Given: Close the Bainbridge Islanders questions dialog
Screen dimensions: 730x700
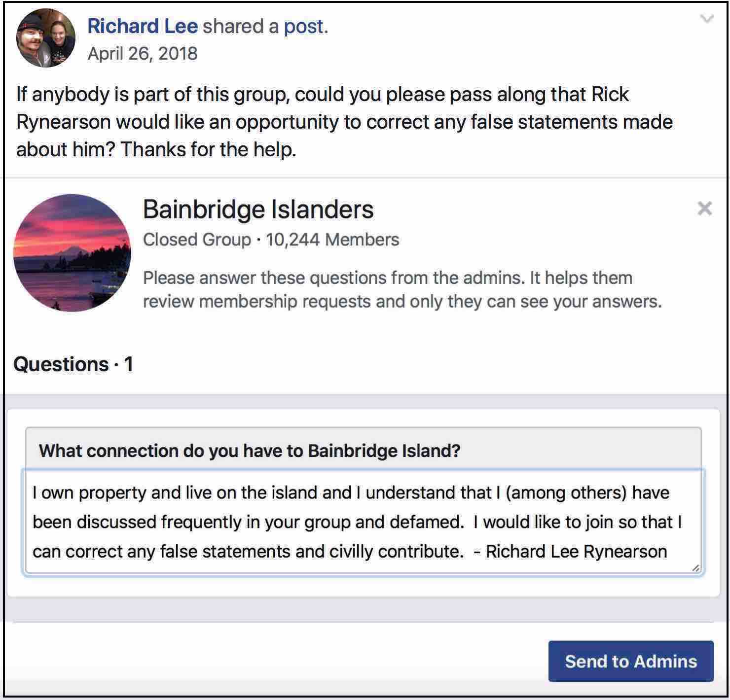Looking at the screenshot, I should [705, 209].
